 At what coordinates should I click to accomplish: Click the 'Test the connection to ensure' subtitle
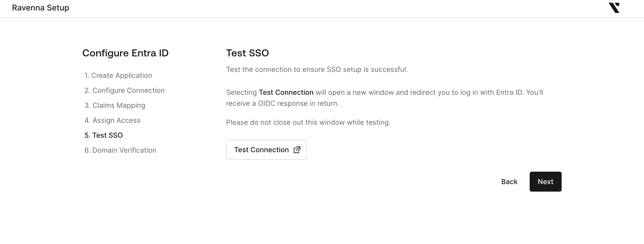(317, 70)
